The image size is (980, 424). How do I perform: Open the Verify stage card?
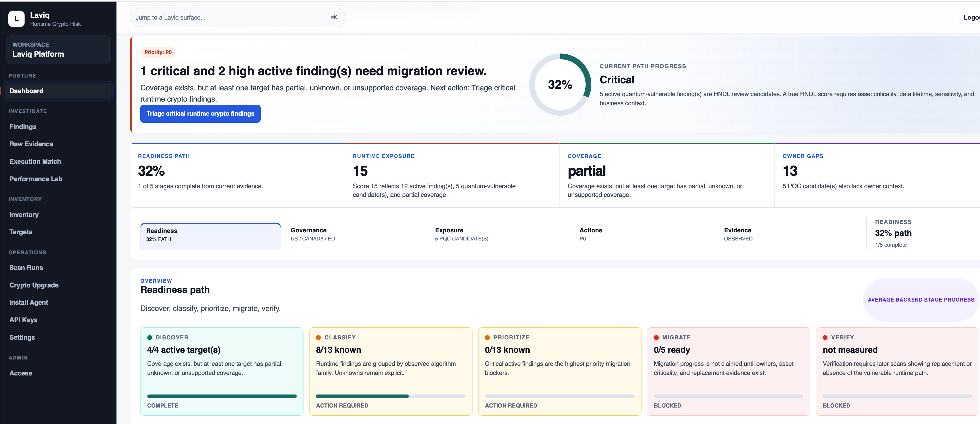pos(897,372)
